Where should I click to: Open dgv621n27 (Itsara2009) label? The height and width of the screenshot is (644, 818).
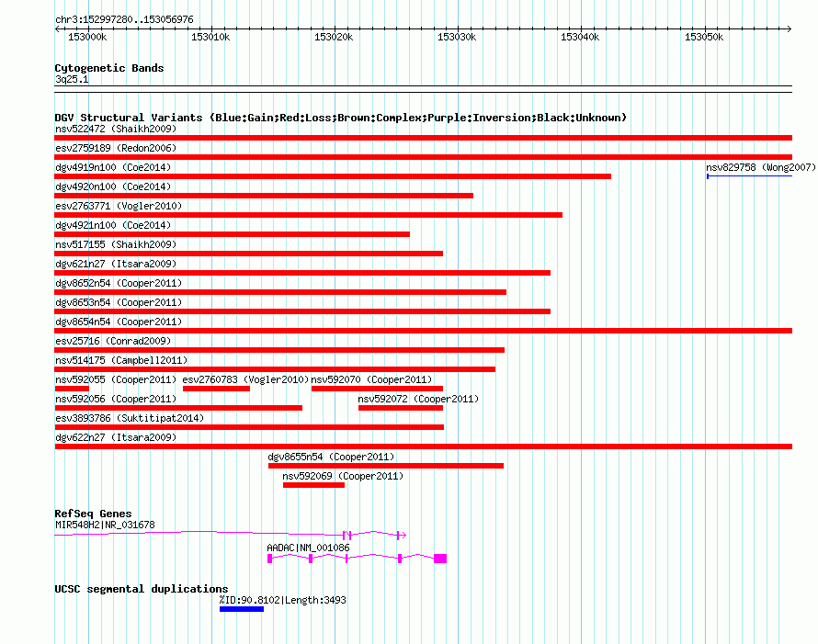pos(116,264)
